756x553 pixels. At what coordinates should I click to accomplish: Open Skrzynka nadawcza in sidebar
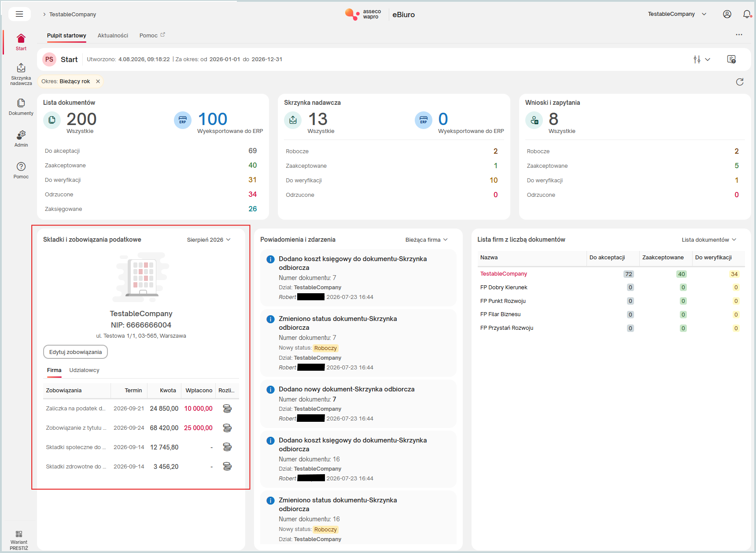tap(21, 74)
